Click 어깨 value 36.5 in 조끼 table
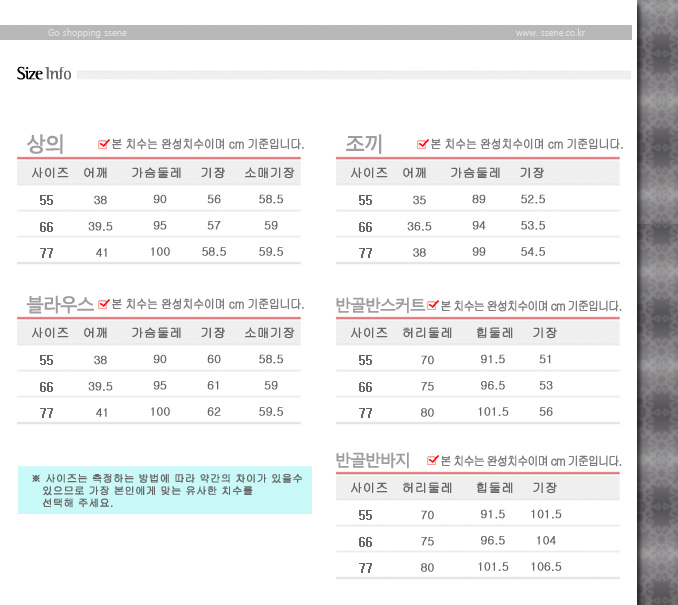 [419, 227]
